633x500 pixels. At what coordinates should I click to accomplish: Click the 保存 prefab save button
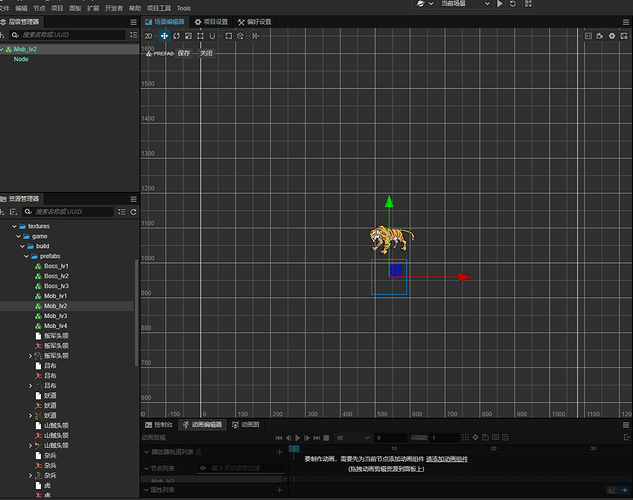point(184,53)
